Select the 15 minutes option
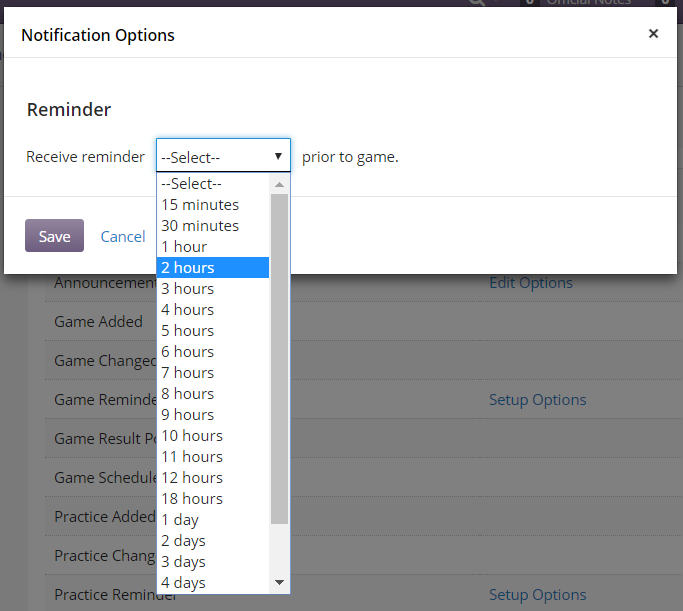The width and height of the screenshot is (683, 611). 213,205
